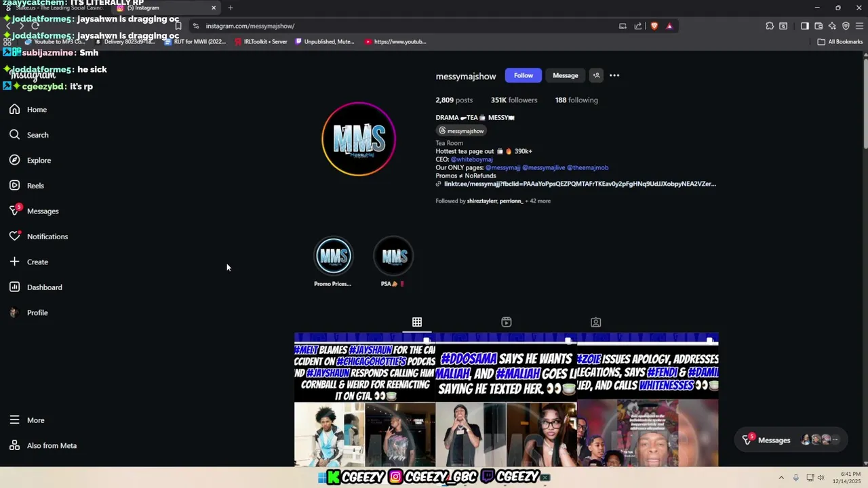Click the Brave Rewards triangle icon
Image resolution: width=868 pixels, height=488 pixels.
(x=669, y=26)
